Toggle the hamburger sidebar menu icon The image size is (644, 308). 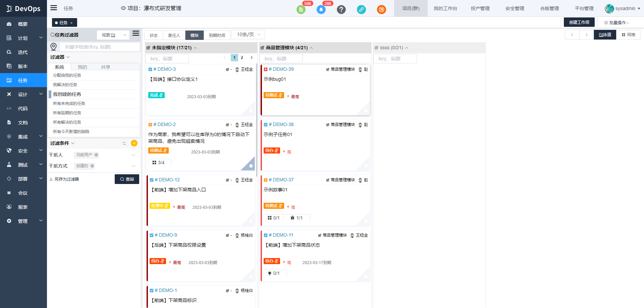[54, 8]
